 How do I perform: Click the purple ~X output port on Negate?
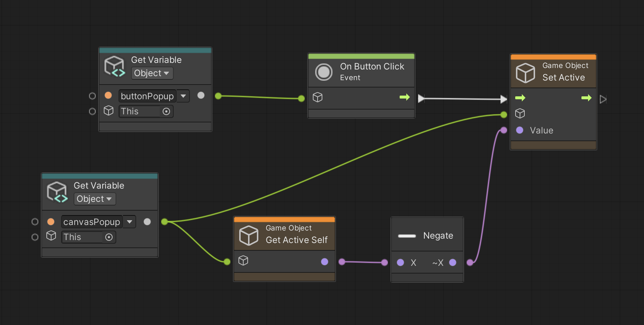[453, 262]
